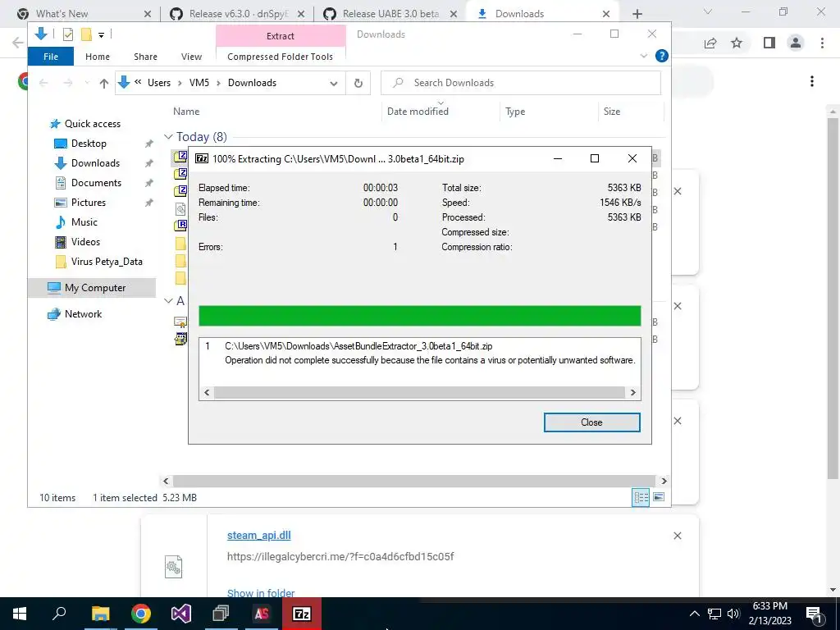Screen dimensions: 840x630
Task: Select Network in navigation pane
Action: pos(83,314)
